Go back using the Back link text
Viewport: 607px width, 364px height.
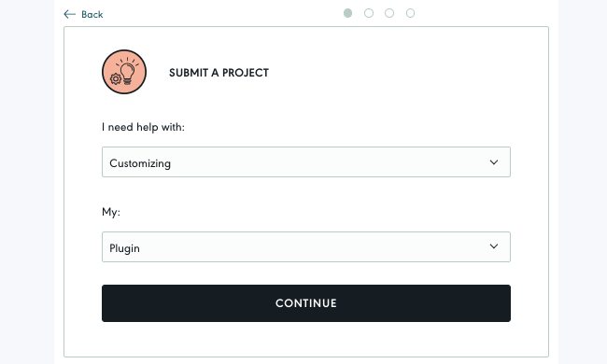92,14
